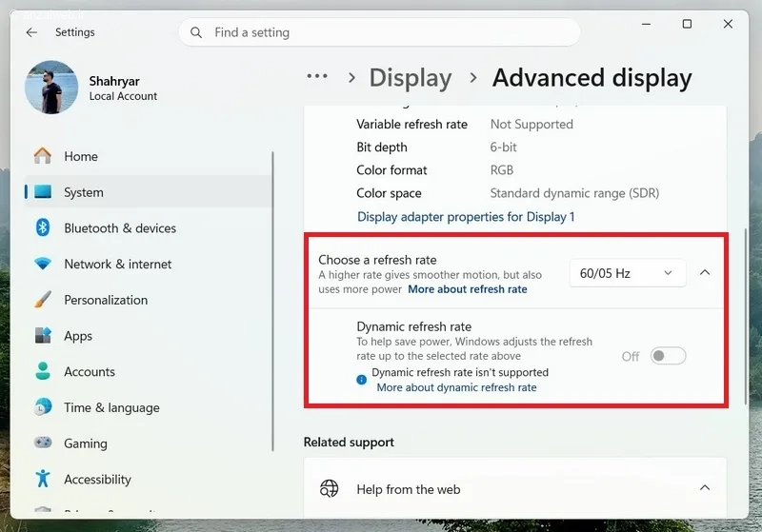Open Bluetooth & devices settings
Screen dimensions: 762x532
click(149, 228)
